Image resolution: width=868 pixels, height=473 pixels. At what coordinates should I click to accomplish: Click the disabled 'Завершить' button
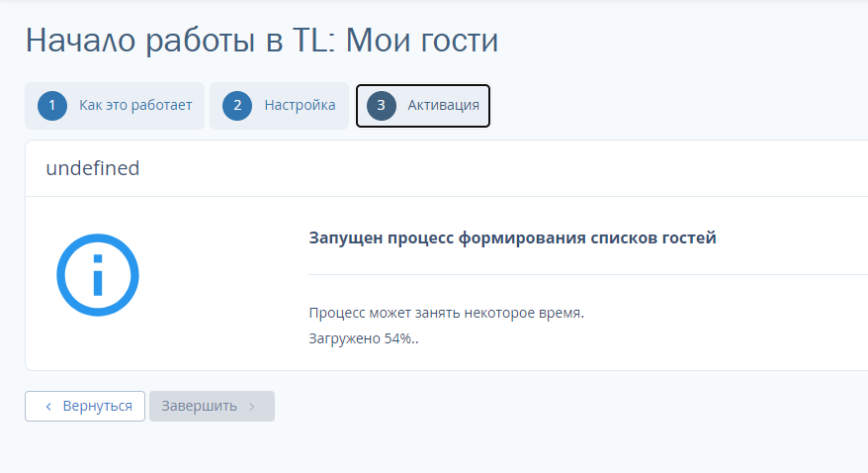212,406
